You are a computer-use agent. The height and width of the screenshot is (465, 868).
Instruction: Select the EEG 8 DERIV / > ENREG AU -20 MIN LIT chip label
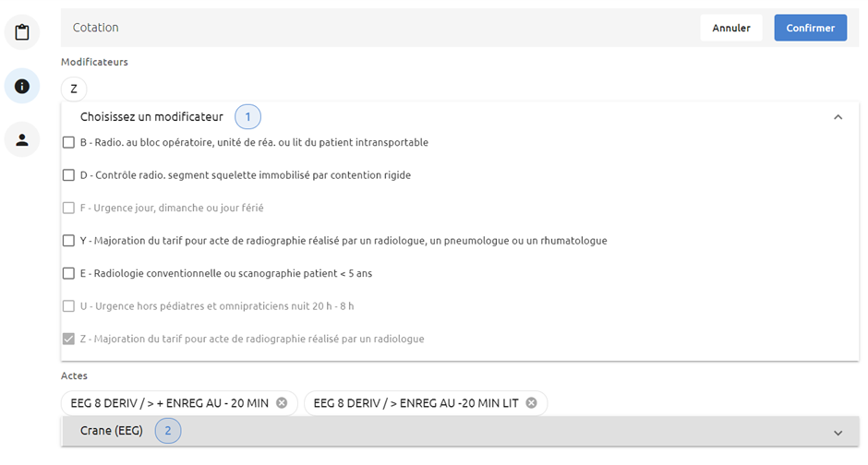tap(416, 403)
